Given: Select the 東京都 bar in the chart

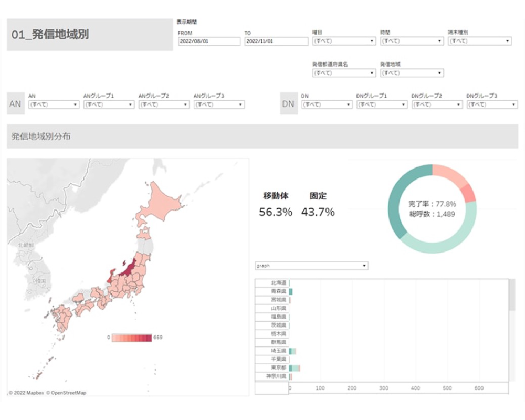Looking at the screenshot, I should coord(296,369).
